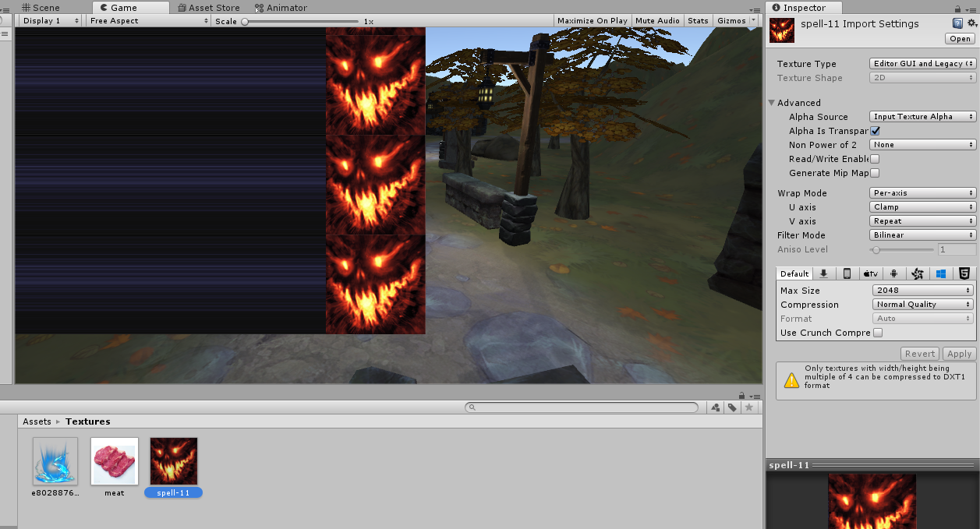Image resolution: width=980 pixels, height=529 pixels.
Task: Click the Apply button
Action: pos(959,354)
